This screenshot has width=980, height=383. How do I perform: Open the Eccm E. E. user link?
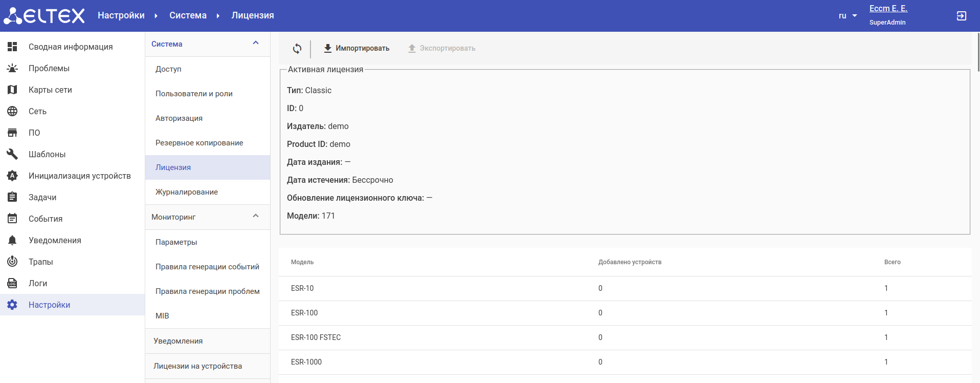click(888, 9)
